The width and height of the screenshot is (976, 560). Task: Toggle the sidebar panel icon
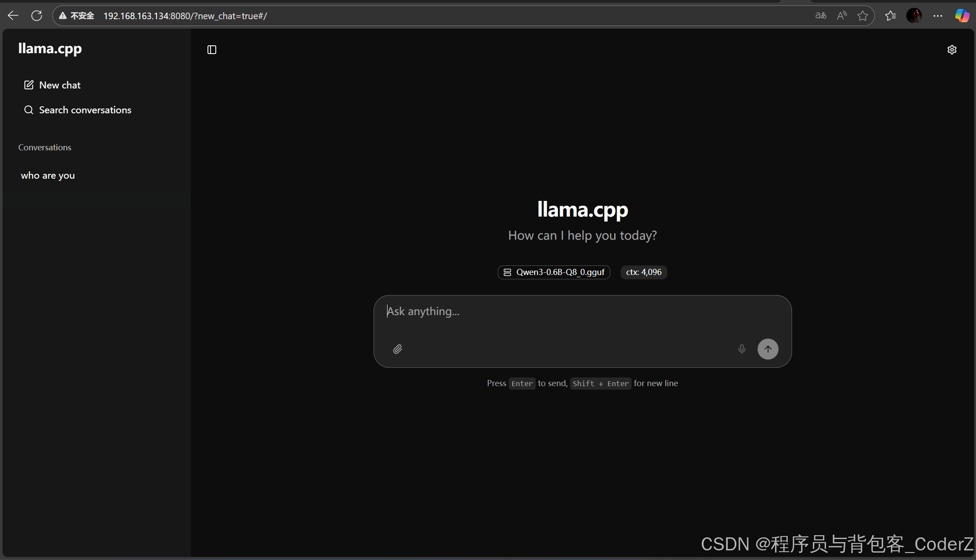(x=212, y=50)
